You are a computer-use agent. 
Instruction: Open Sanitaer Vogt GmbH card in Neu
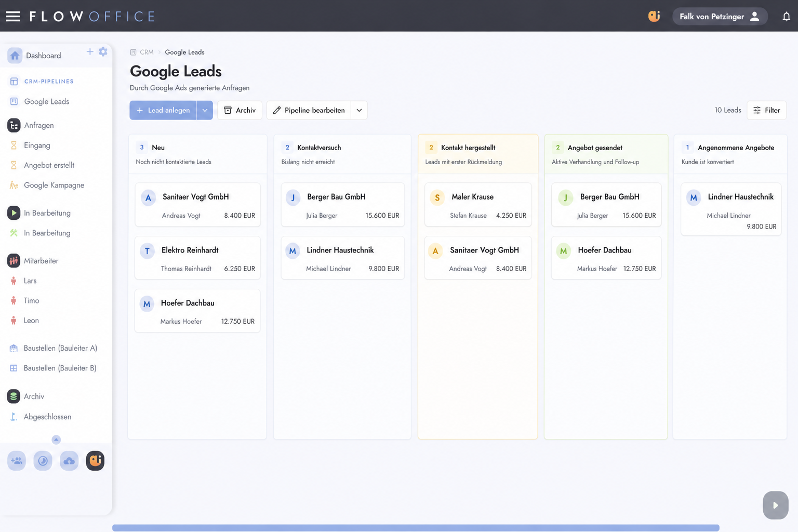tap(197, 205)
